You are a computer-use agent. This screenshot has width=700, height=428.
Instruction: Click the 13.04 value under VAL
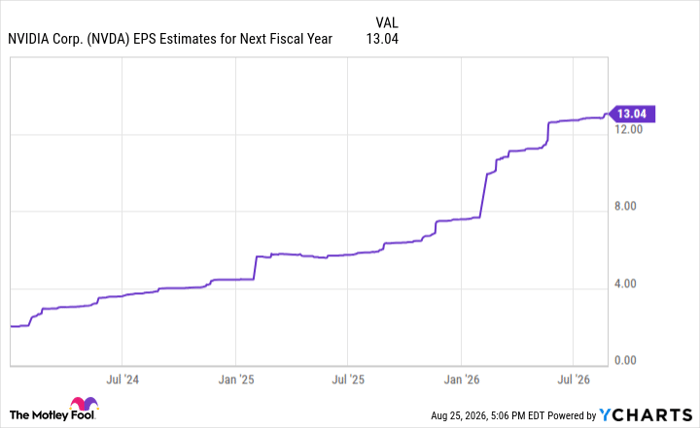tap(382, 39)
